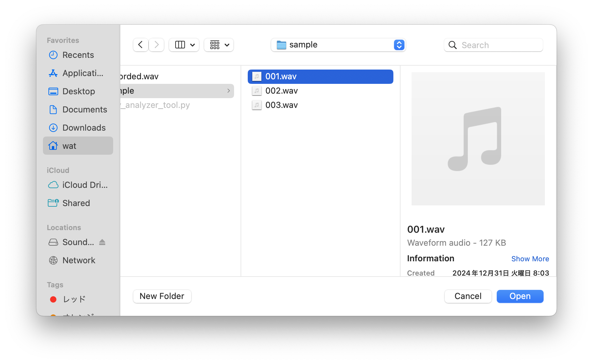Open the column view options dropdown
593x364 pixels.
tap(184, 45)
